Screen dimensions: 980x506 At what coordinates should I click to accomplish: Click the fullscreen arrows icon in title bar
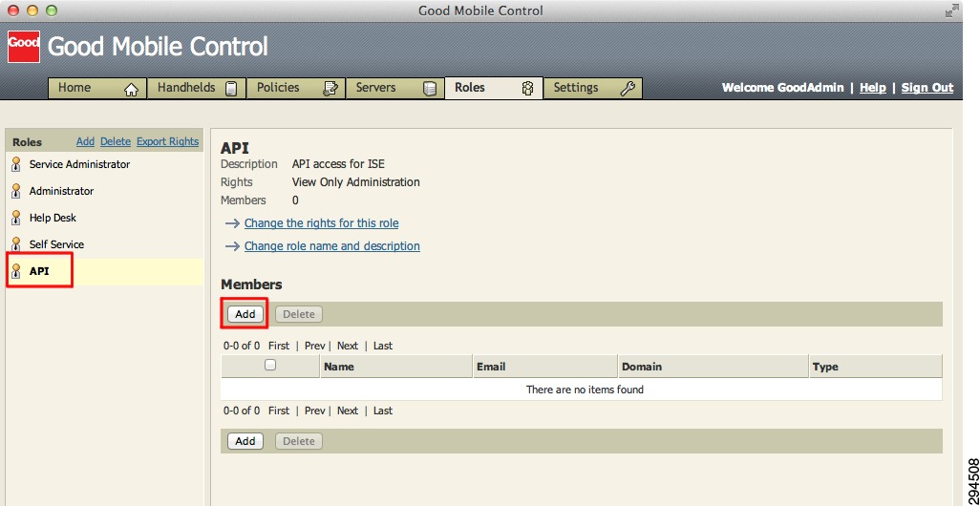coord(952,11)
